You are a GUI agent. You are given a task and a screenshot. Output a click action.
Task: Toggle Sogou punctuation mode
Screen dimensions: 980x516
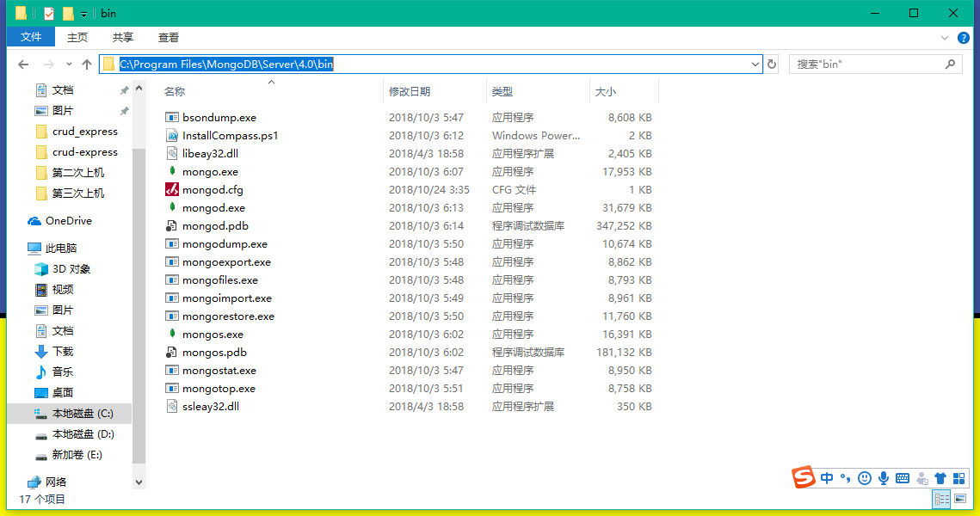[x=845, y=478]
